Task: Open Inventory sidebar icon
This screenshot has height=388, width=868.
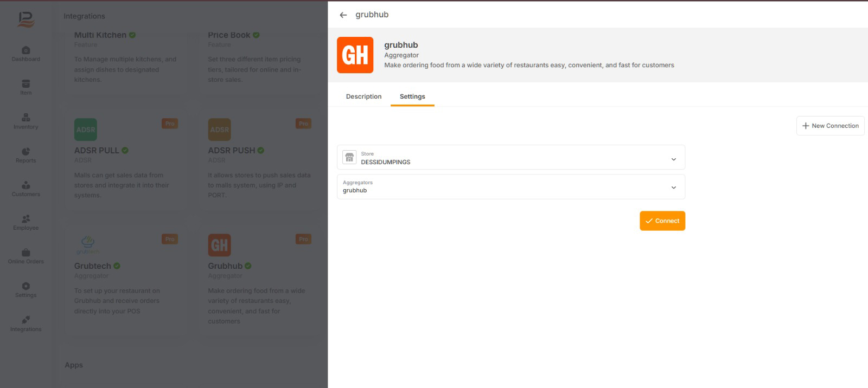Action: click(26, 121)
